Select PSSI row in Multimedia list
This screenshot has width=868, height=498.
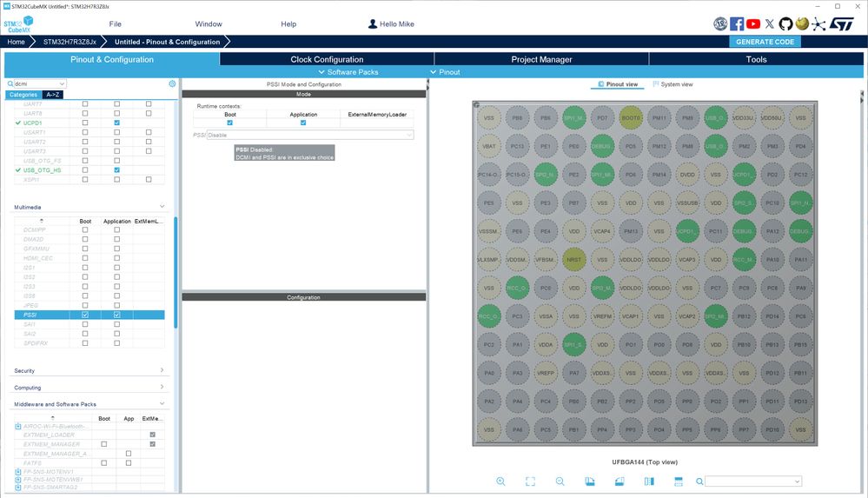89,315
